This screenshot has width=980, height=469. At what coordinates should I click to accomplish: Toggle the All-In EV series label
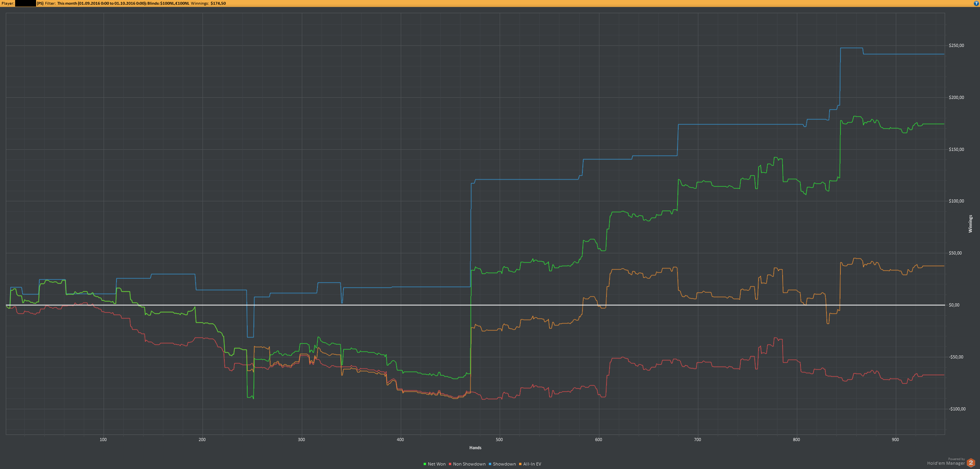tap(532, 464)
